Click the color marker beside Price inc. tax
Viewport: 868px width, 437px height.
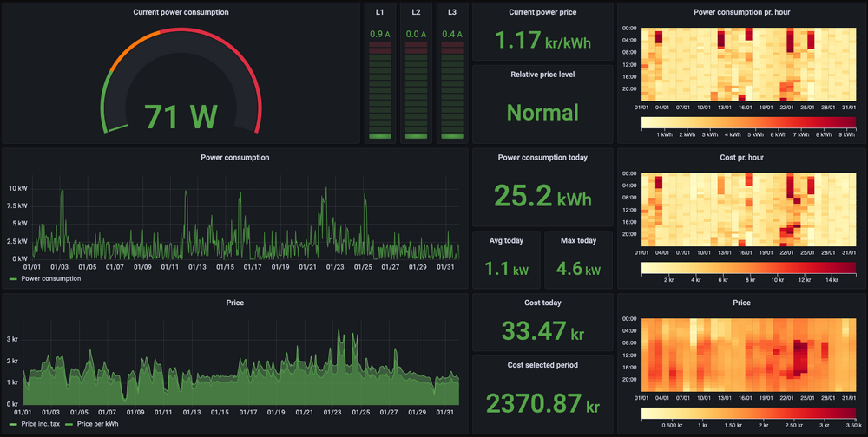point(13,424)
